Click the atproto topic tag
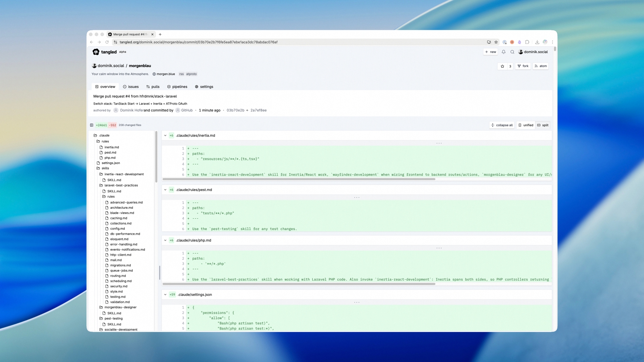This screenshot has height=362, width=644. point(191,74)
